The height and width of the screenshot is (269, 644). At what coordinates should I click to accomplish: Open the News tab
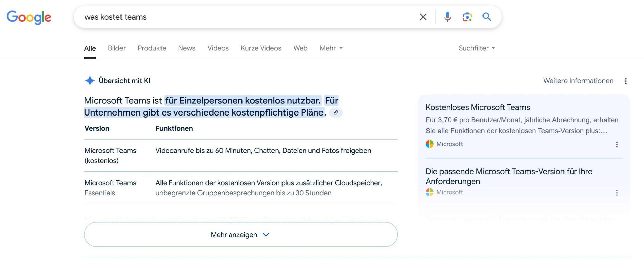coord(187,48)
